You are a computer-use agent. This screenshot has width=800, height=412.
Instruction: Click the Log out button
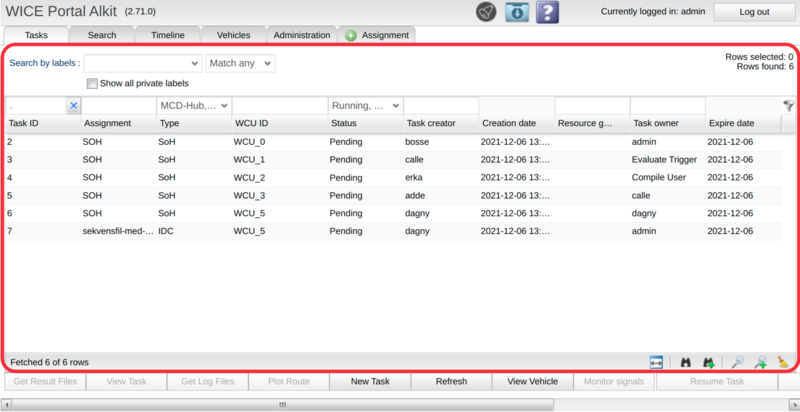click(753, 12)
